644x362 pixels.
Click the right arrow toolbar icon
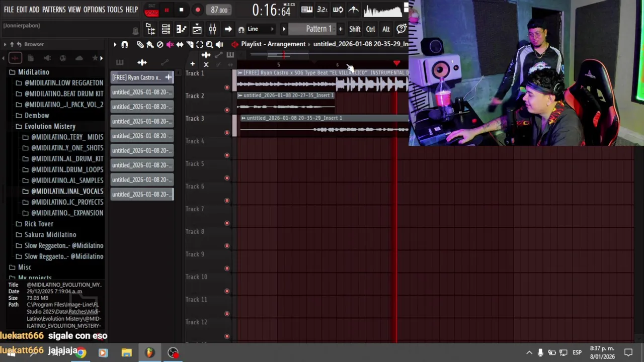tap(228, 29)
